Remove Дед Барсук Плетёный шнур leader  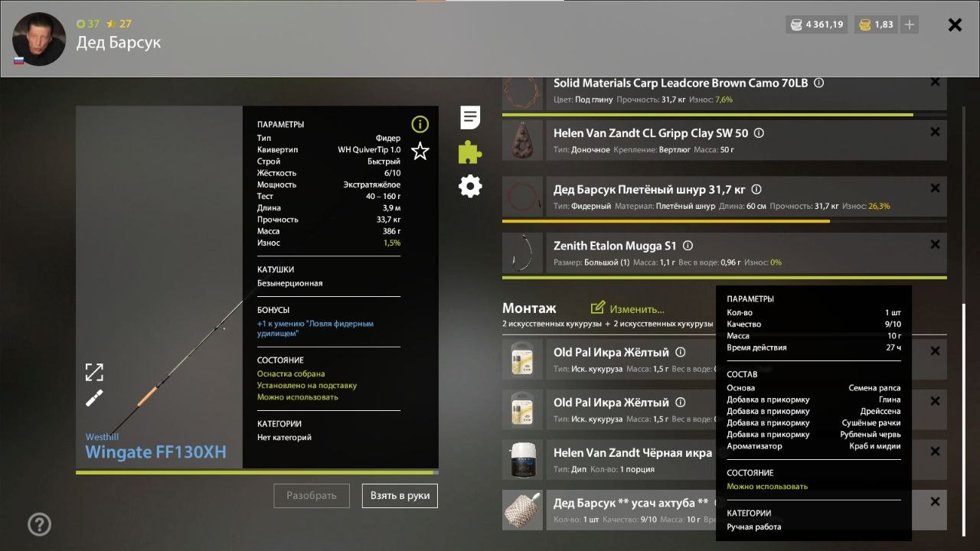tap(935, 188)
